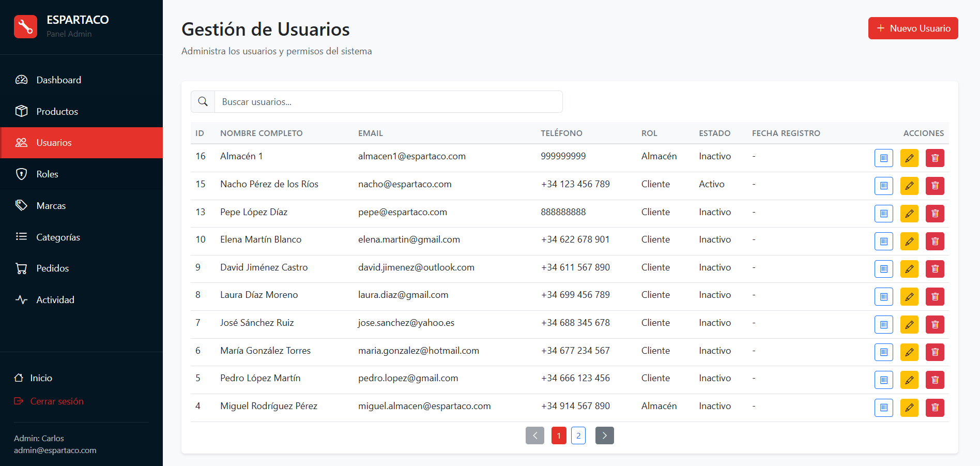Click Cerrar sesión to log out
The image size is (980, 466).
click(49, 401)
